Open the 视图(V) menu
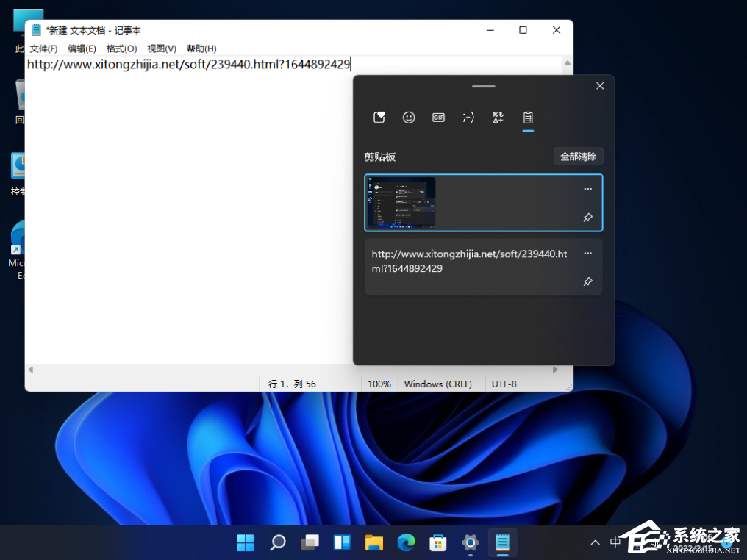The image size is (747, 560). pos(162,49)
